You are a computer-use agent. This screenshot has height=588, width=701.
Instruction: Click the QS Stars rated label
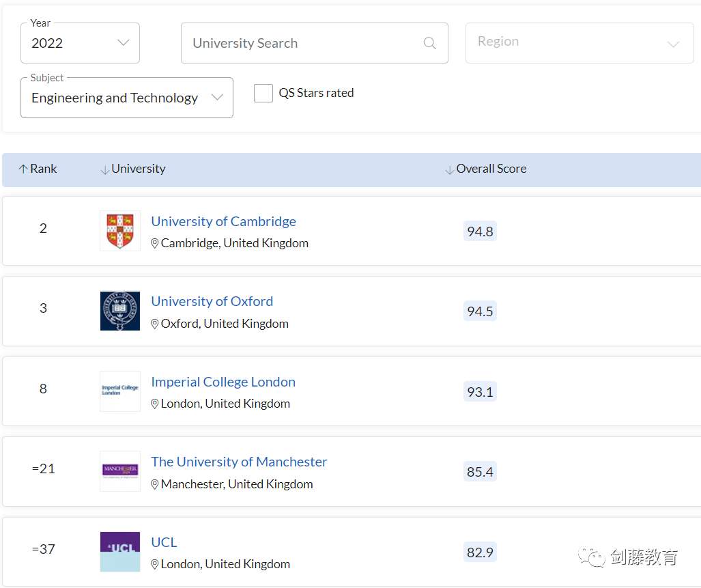click(316, 93)
